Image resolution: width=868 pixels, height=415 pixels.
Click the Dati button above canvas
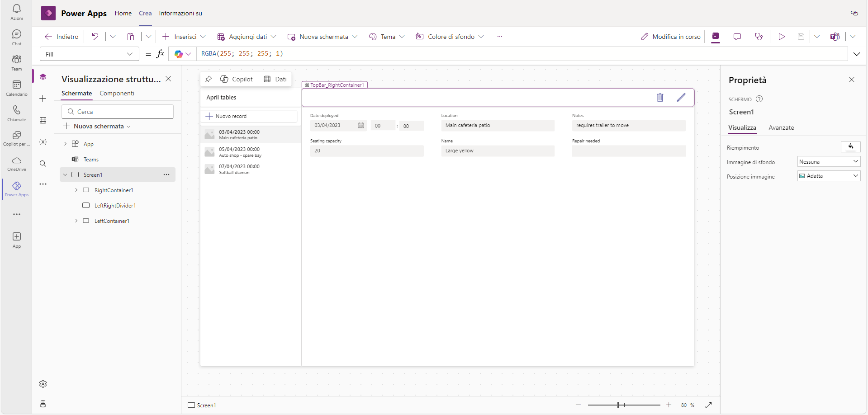pos(275,79)
